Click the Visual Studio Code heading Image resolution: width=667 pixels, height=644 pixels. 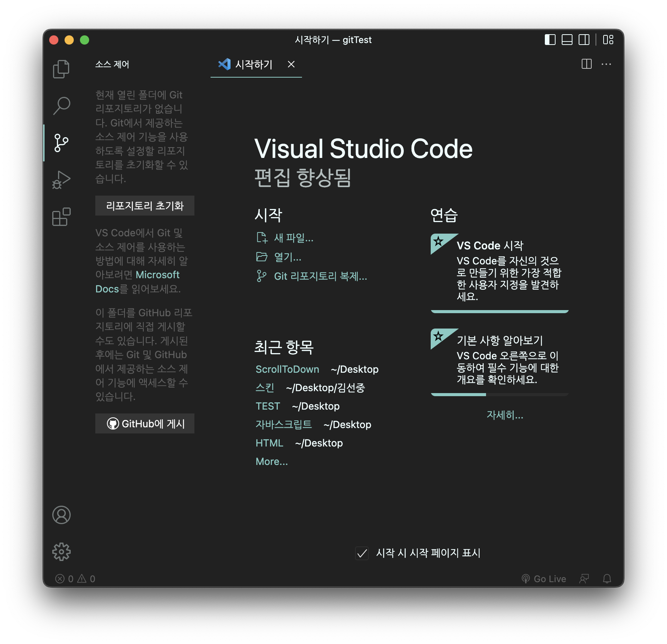(x=363, y=149)
